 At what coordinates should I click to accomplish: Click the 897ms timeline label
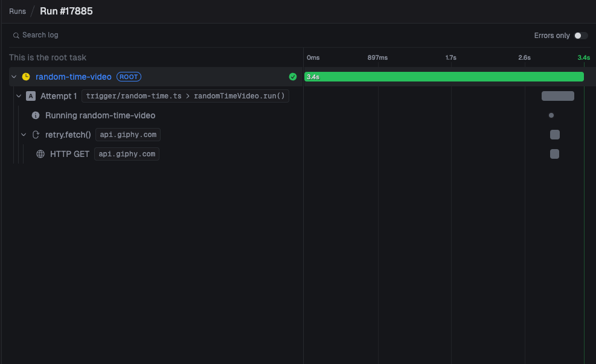coord(377,58)
